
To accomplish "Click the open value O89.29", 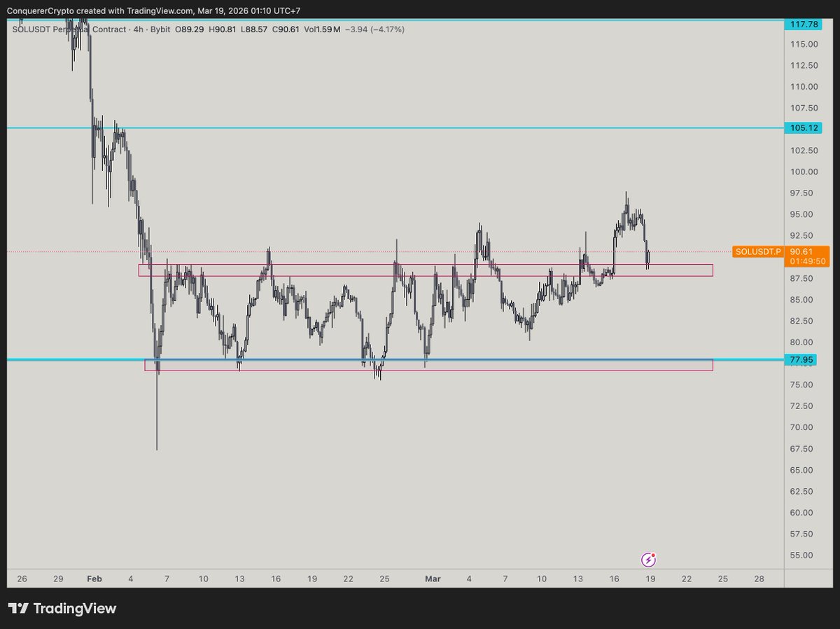I will (189, 29).
